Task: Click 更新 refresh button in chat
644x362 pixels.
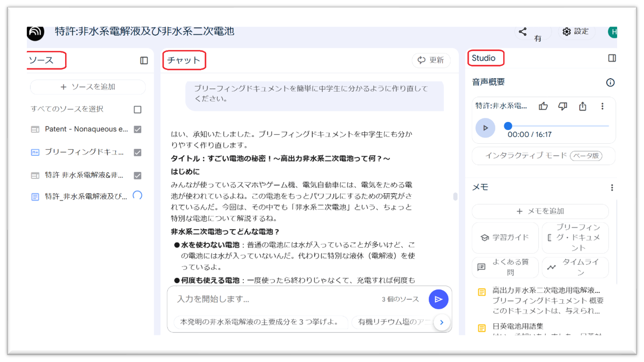Action: 431,60
